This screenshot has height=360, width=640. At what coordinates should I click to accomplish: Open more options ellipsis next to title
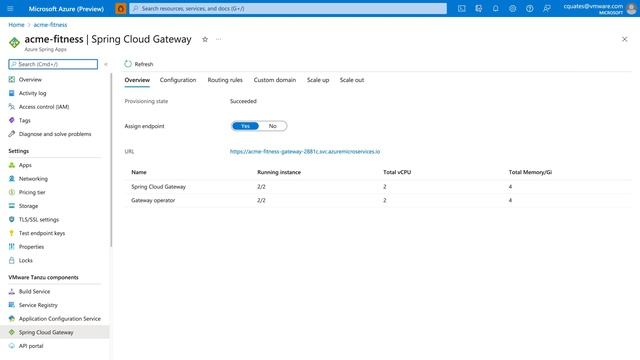pos(219,39)
